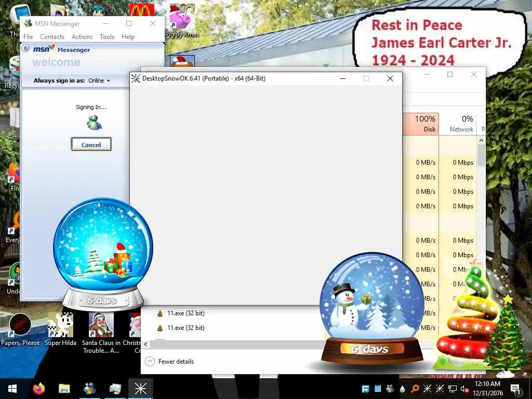Image resolution: width=532 pixels, height=399 pixels.
Task: Click the second snowflake system tray icon
Action: click(x=440, y=389)
